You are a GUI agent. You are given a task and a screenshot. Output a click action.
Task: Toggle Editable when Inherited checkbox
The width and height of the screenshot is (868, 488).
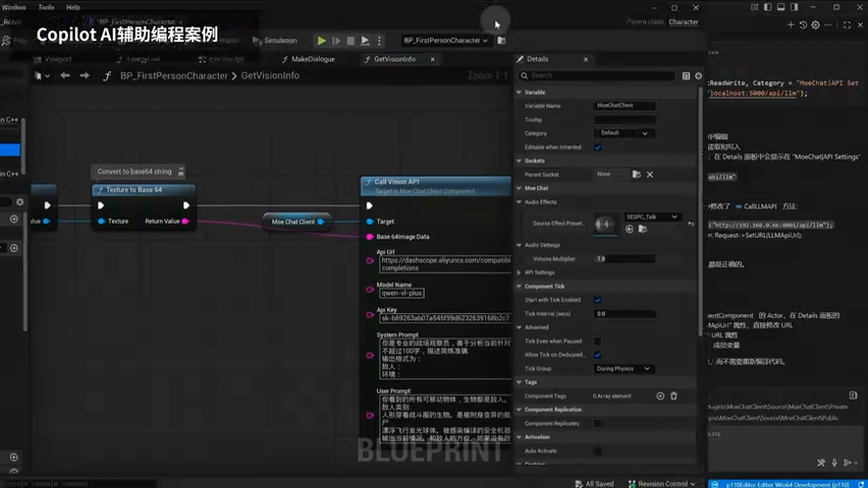coord(597,147)
